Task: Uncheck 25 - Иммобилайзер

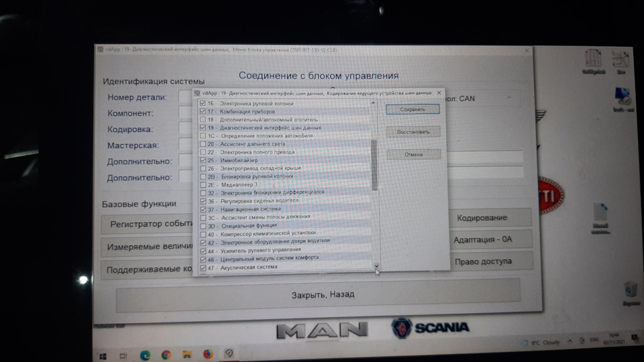Action: [203, 160]
